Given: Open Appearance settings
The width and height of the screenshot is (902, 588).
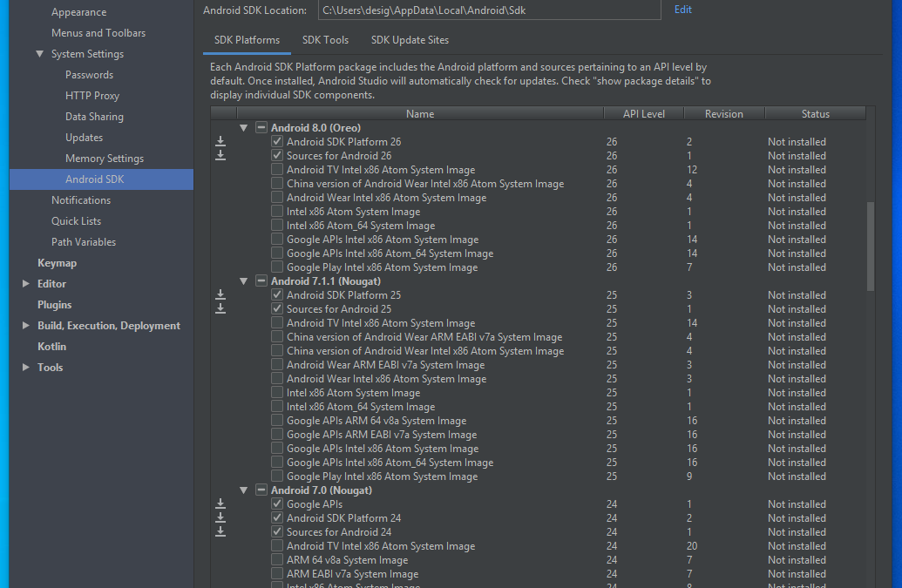Looking at the screenshot, I should (x=78, y=12).
